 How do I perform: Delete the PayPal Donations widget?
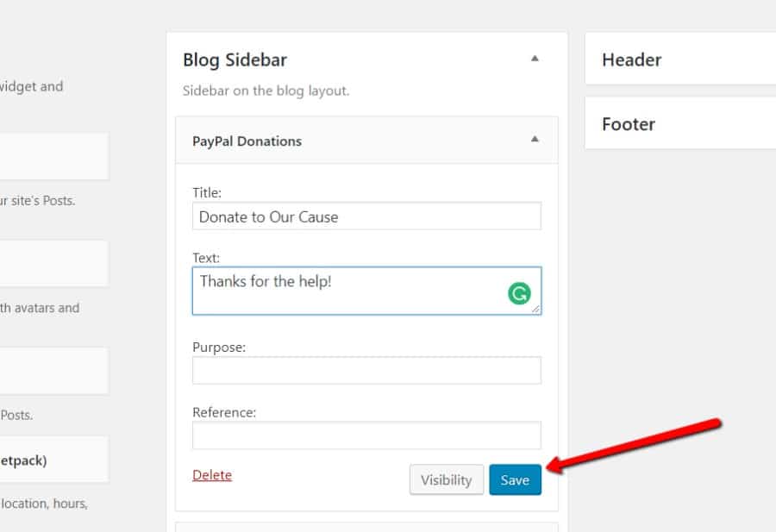point(211,474)
